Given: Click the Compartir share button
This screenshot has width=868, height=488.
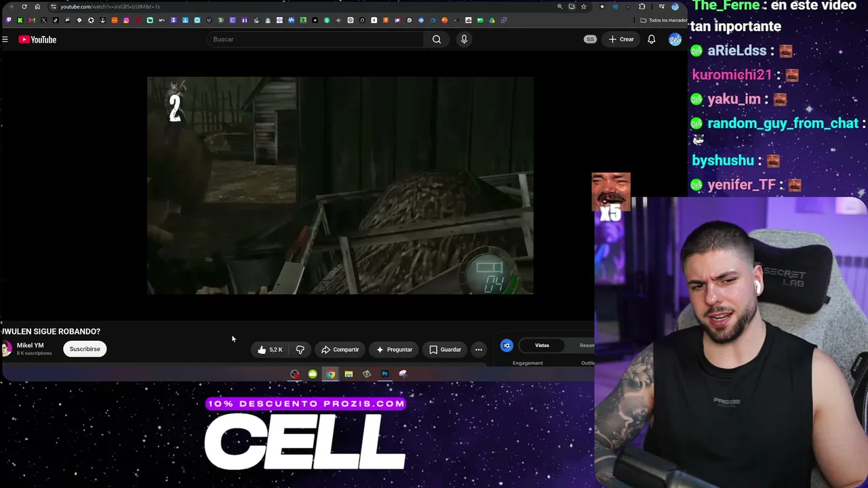Looking at the screenshot, I should (340, 350).
